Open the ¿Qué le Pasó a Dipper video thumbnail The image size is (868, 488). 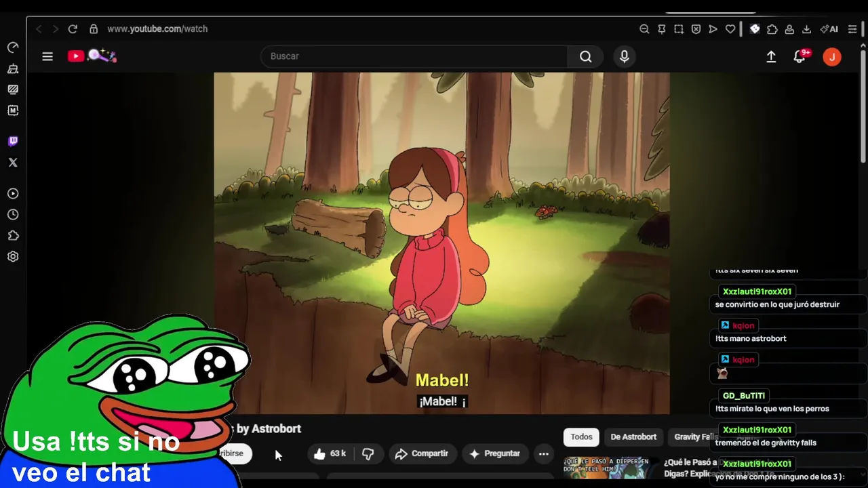(610, 468)
